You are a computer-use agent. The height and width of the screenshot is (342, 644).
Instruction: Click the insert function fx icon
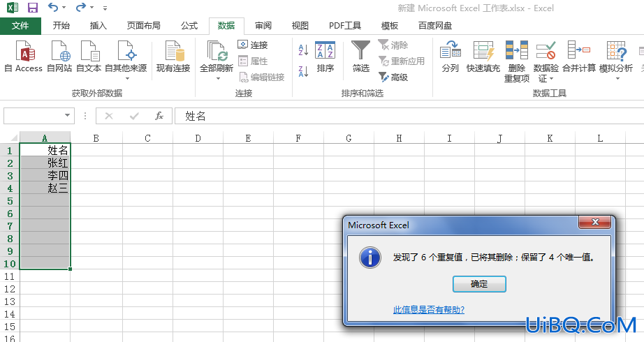(x=159, y=116)
